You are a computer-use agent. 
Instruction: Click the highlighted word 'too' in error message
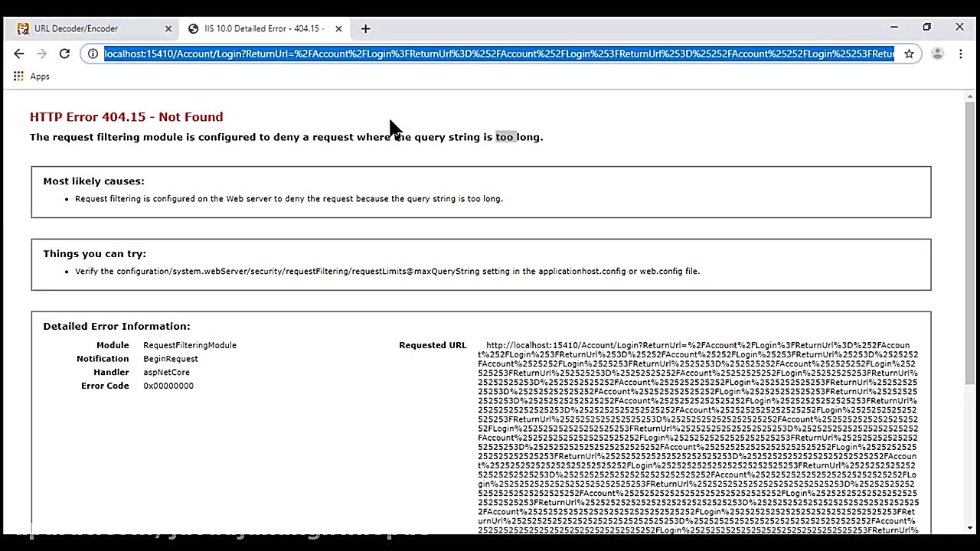pos(505,137)
